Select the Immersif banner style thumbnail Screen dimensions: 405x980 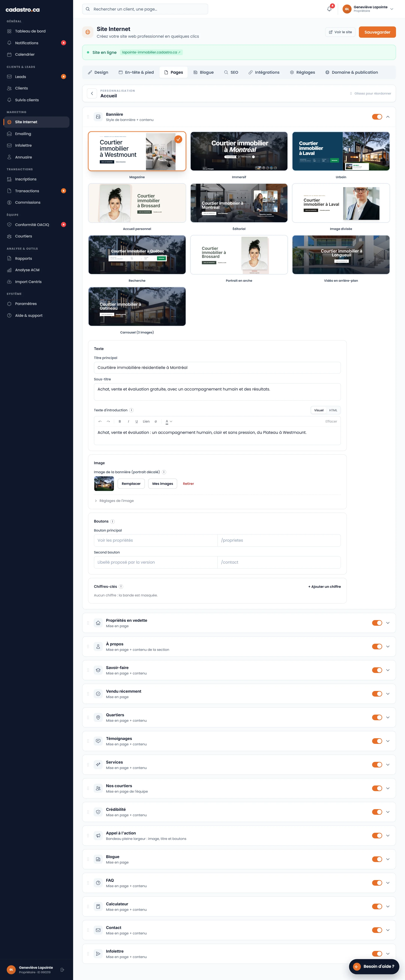point(239,151)
